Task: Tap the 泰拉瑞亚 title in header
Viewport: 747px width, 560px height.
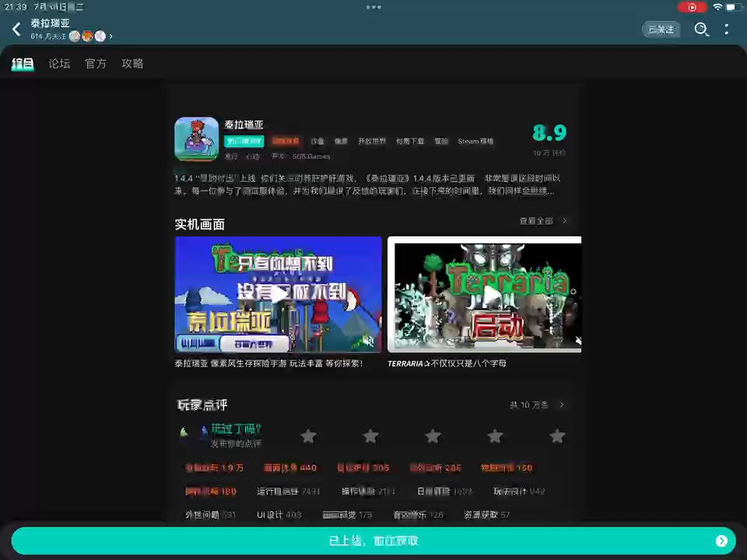Action: pos(50,23)
